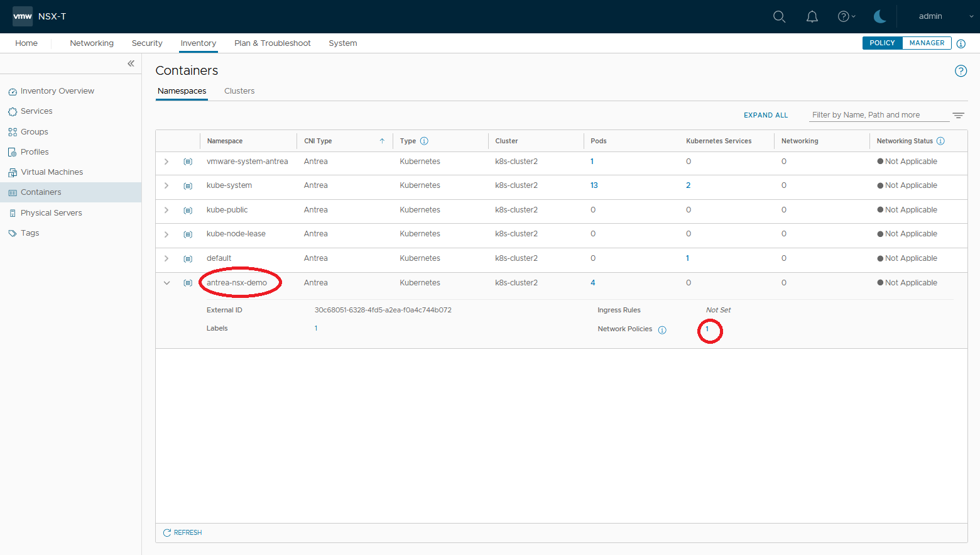Open Kubernetes Services count 1 for default

(x=687, y=258)
